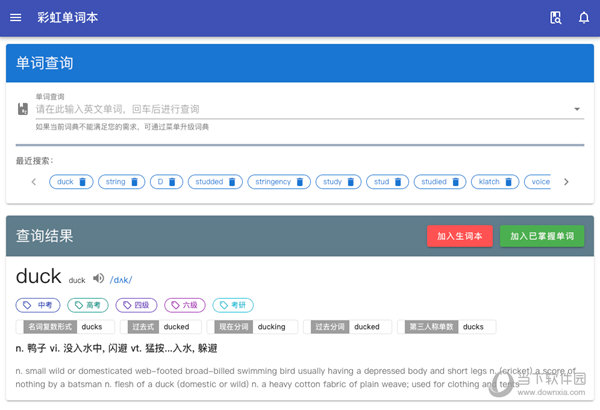Delete 'stud' from recent searches

pos(398,182)
